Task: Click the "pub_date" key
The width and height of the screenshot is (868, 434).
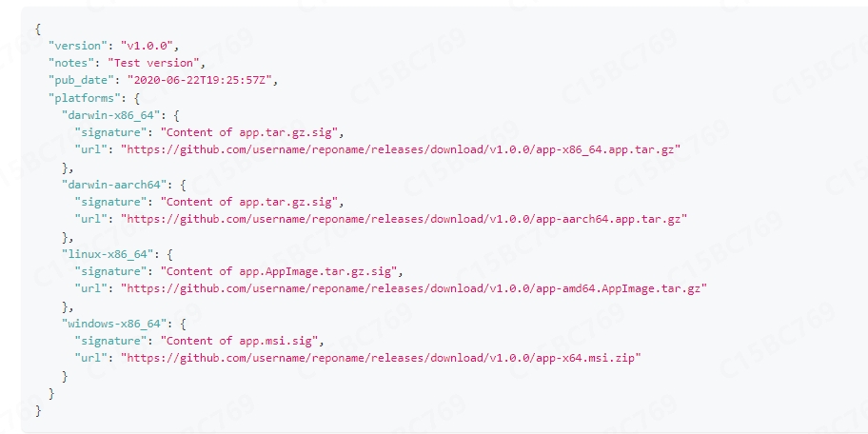Action: tap(80, 79)
